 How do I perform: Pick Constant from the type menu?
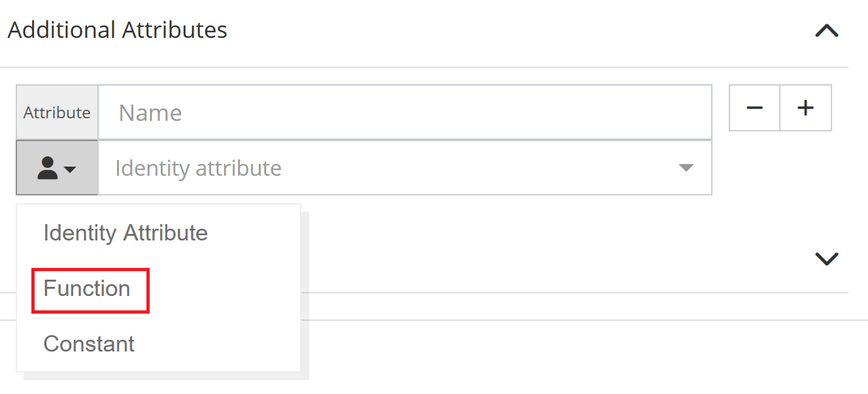coord(89,344)
